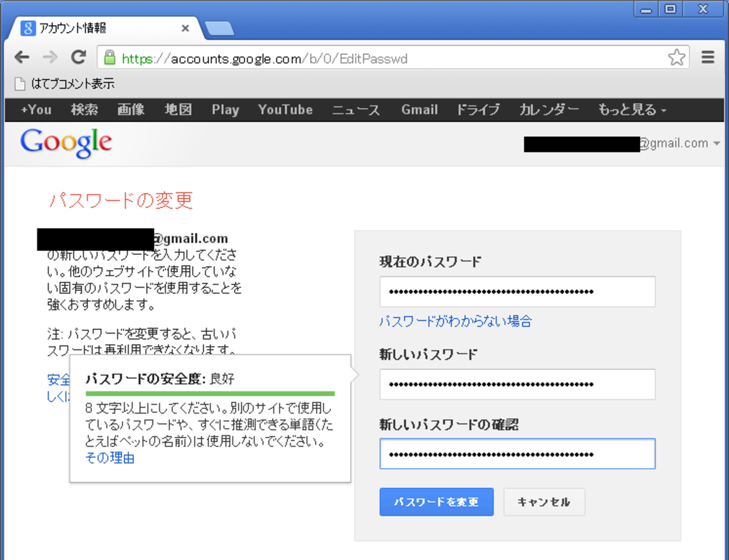Click the パスワードの安全度: 良好 label

[160, 379]
